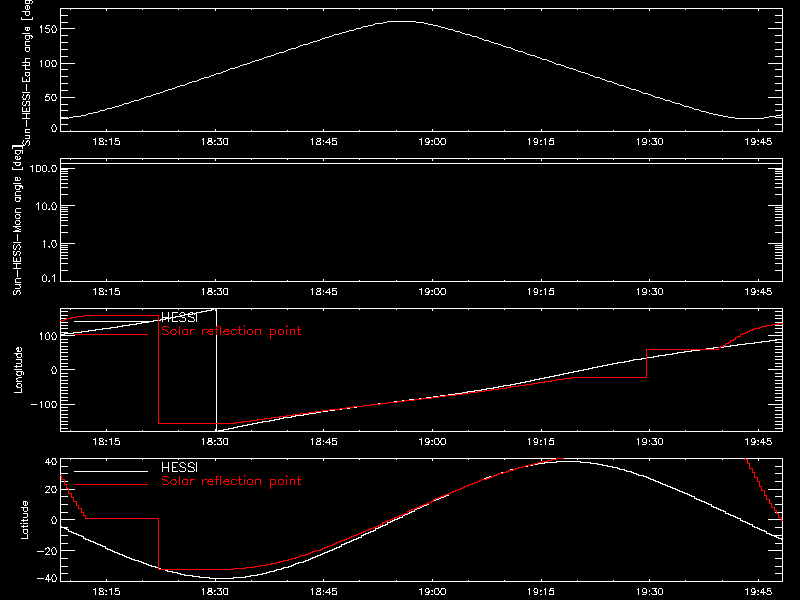The height and width of the screenshot is (600, 800).
Task: Click the 100 tick label in Longitude plot
Action: click(x=48, y=336)
